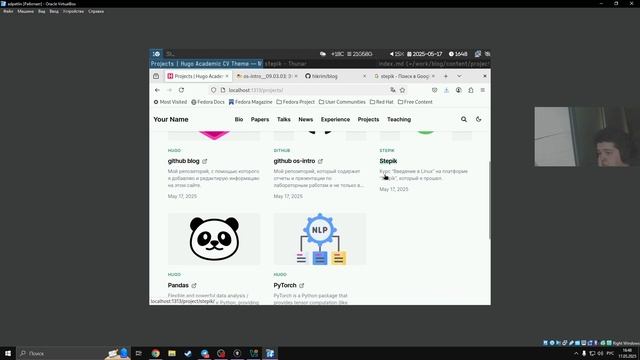Click the tracking protection shield in address bar

pyautogui.click(x=213, y=90)
